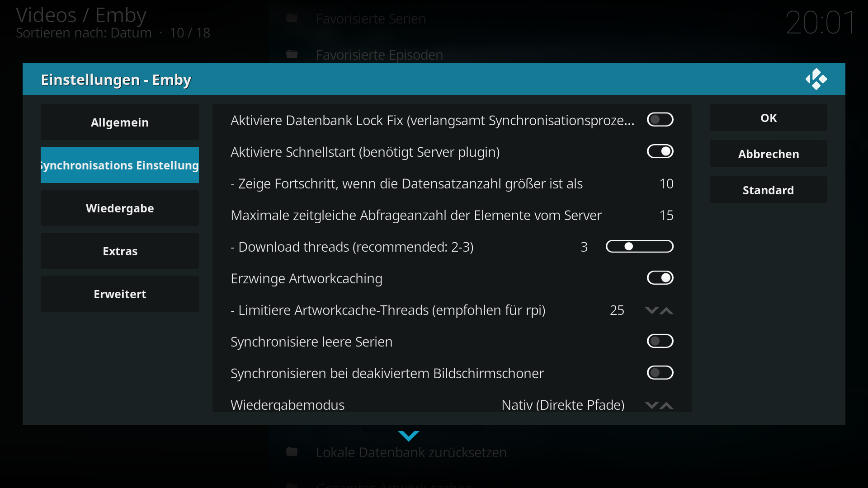Enable Synchronisiere leere Serien switch
This screenshot has width=868, height=488.
pos(660,341)
